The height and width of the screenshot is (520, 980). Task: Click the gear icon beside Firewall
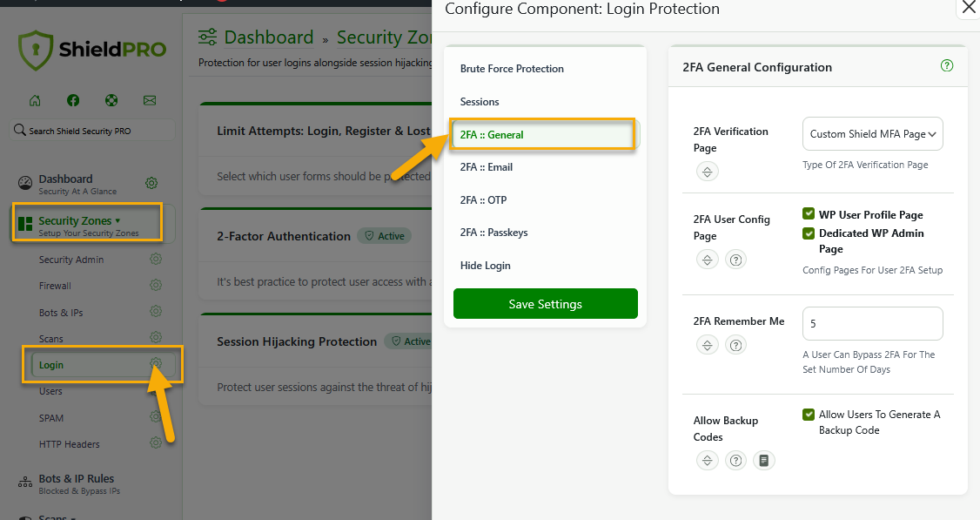tap(156, 286)
